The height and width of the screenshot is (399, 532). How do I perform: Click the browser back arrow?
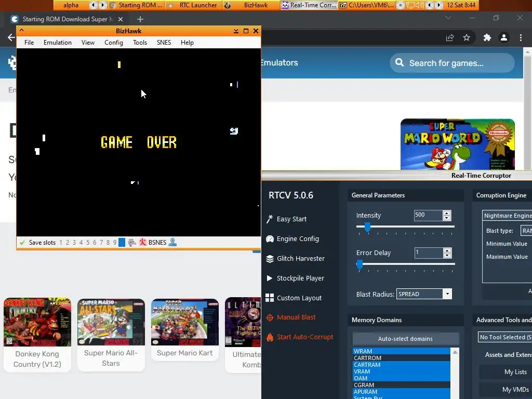11,37
